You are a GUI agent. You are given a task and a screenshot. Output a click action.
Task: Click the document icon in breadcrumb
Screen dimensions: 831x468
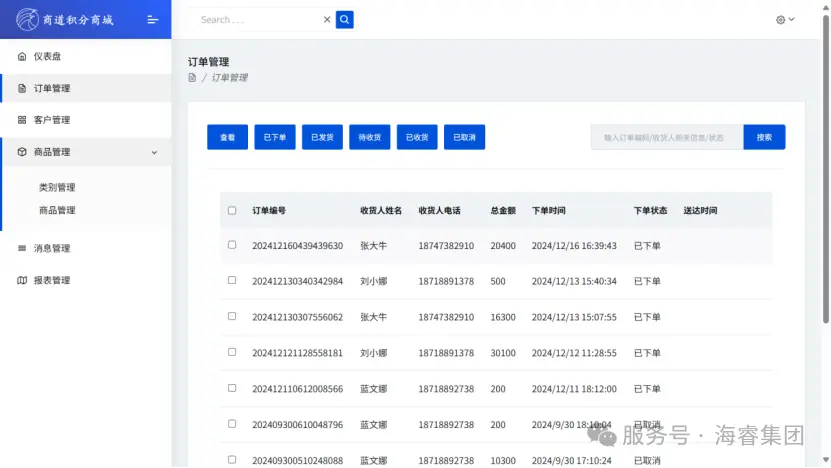tap(192, 78)
